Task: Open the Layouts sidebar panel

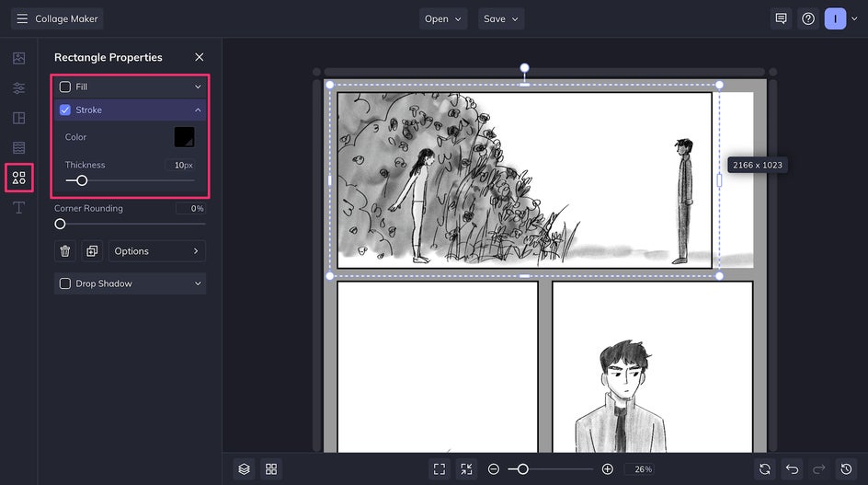Action: (x=18, y=118)
